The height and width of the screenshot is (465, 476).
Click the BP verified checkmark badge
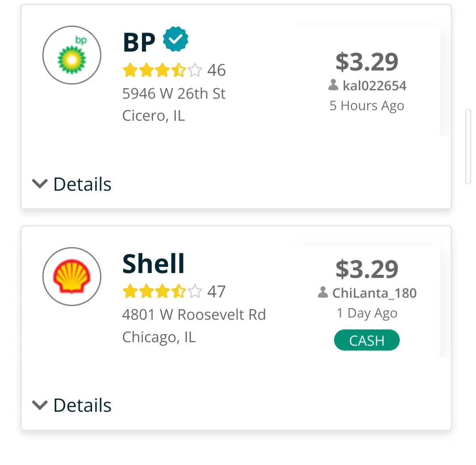pyautogui.click(x=175, y=39)
